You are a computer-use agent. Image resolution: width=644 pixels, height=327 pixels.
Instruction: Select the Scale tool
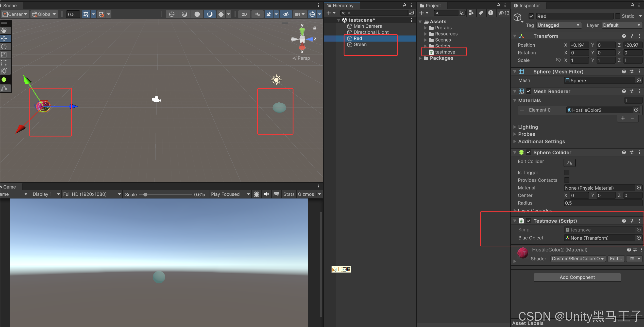coord(4,55)
